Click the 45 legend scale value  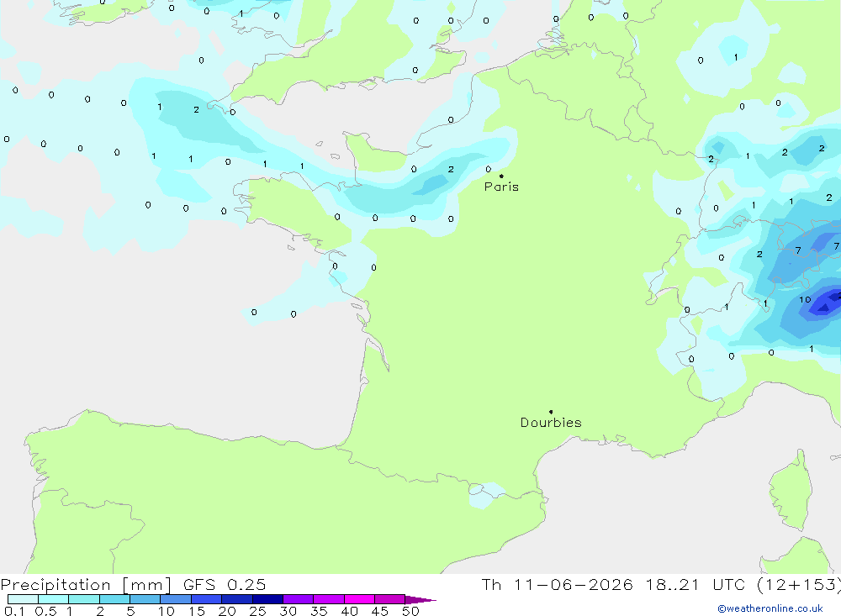coord(380,611)
